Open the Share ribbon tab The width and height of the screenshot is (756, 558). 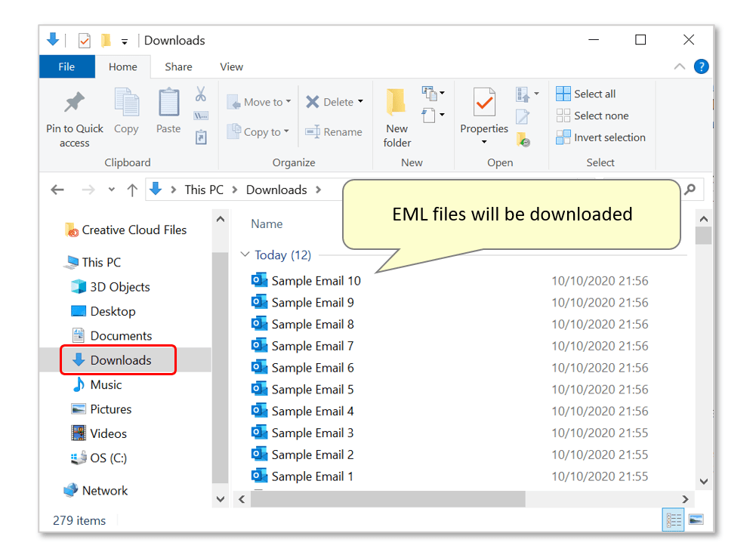click(x=178, y=66)
